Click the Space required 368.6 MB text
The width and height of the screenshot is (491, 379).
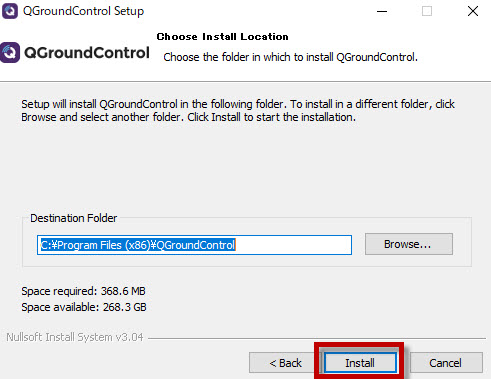83,291
